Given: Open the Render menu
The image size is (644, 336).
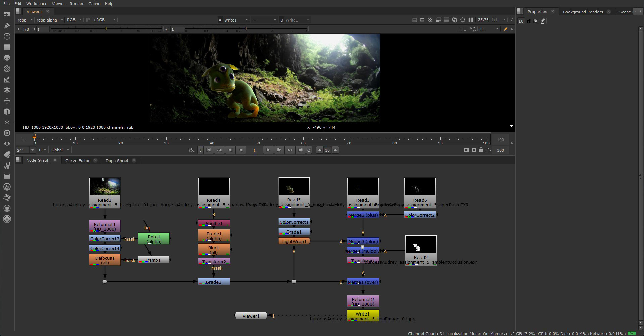Looking at the screenshot, I should (x=77, y=3).
